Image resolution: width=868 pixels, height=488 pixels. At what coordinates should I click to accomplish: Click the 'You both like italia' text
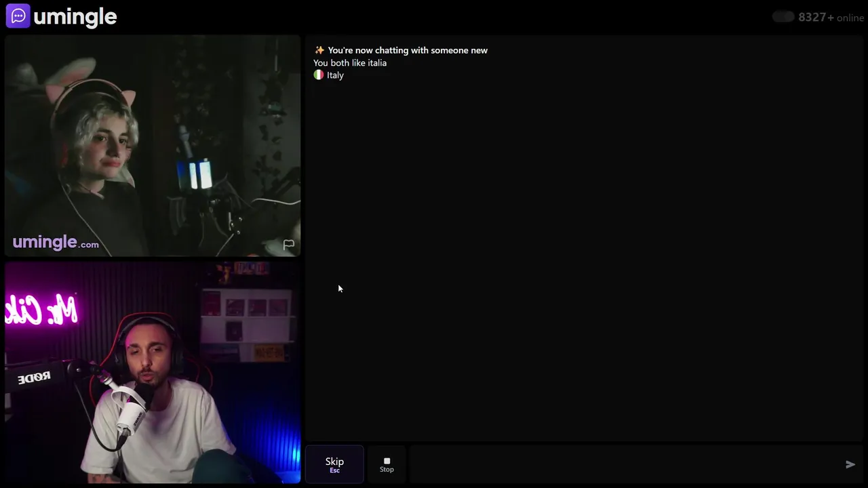(x=350, y=63)
